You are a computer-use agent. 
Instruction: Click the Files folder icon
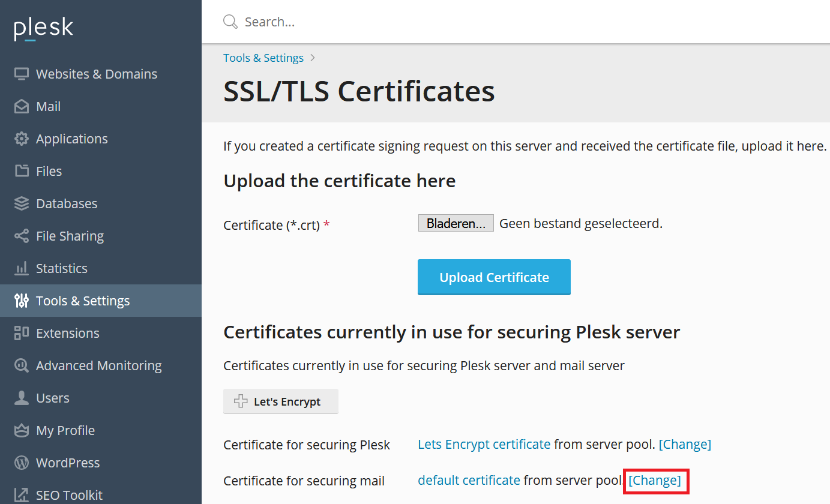(x=22, y=171)
